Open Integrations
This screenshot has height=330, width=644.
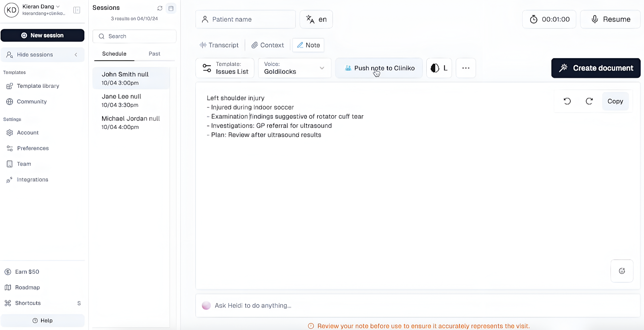tap(33, 180)
